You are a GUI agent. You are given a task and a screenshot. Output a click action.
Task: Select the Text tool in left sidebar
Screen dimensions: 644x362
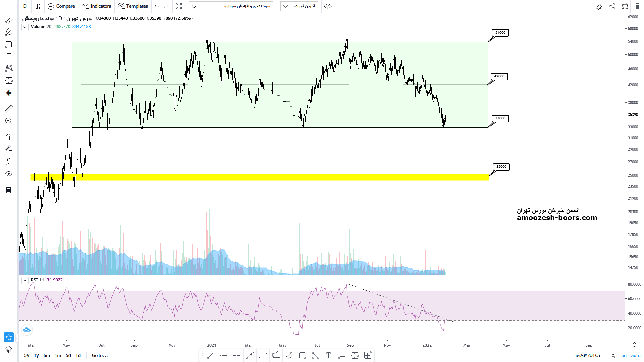tap(9, 56)
